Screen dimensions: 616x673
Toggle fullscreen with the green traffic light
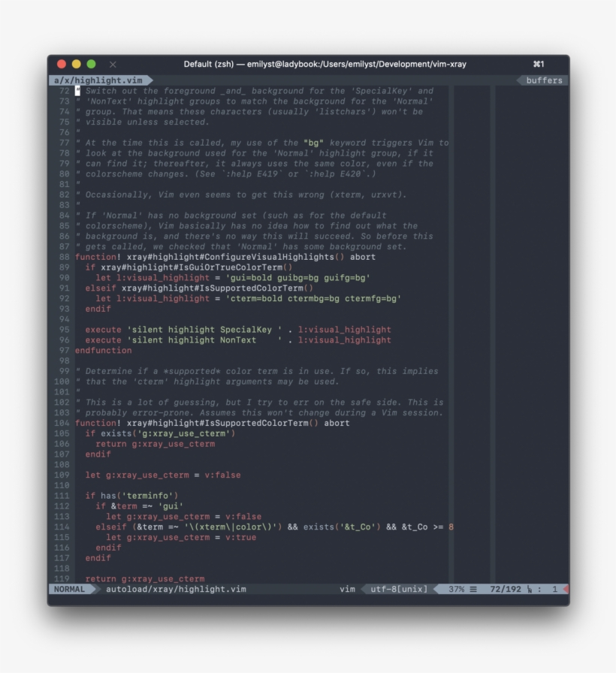(91, 65)
